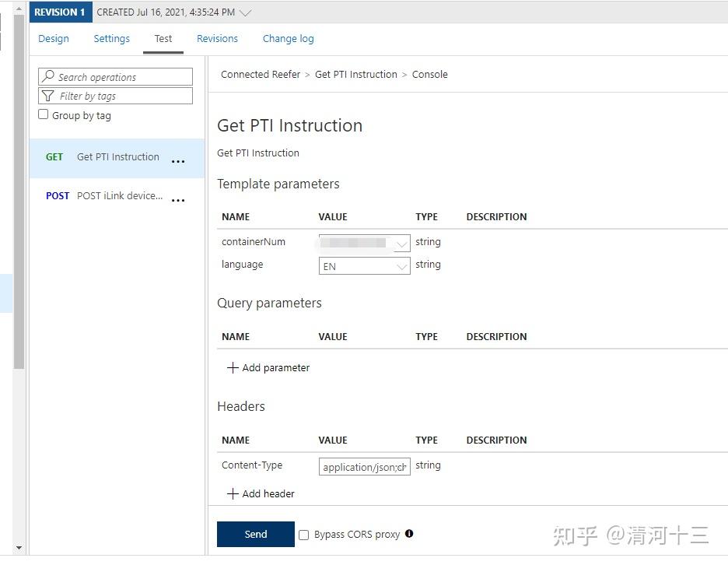Click the magnifier icon in Search operations box
728x565 pixels.
click(x=48, y=76)
